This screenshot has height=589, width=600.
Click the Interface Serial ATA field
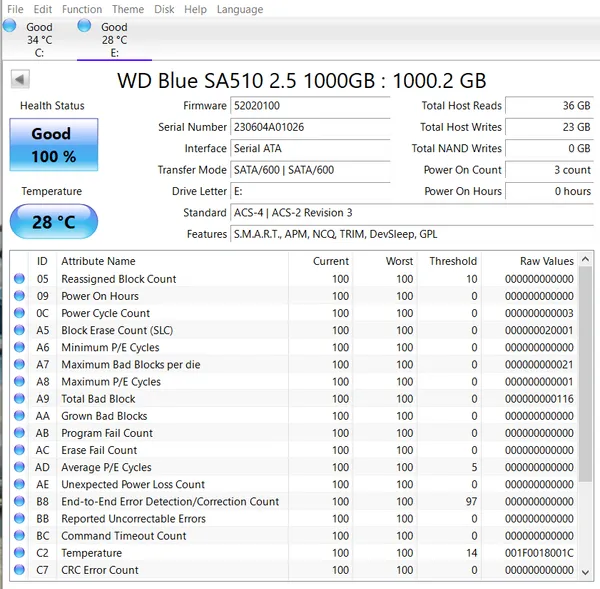coord(310,148)
